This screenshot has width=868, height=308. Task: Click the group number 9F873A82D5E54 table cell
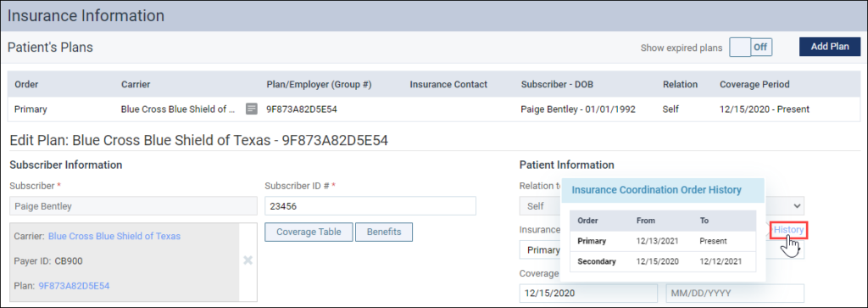coord(302,109)
